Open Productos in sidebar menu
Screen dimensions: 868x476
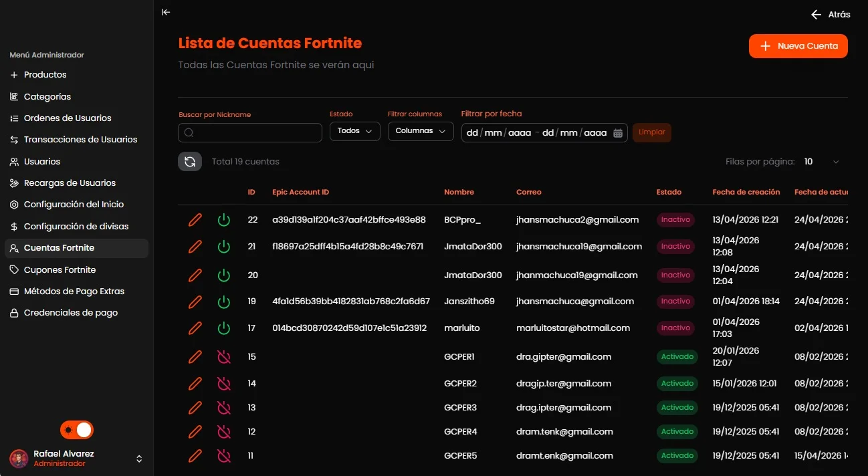76,75
